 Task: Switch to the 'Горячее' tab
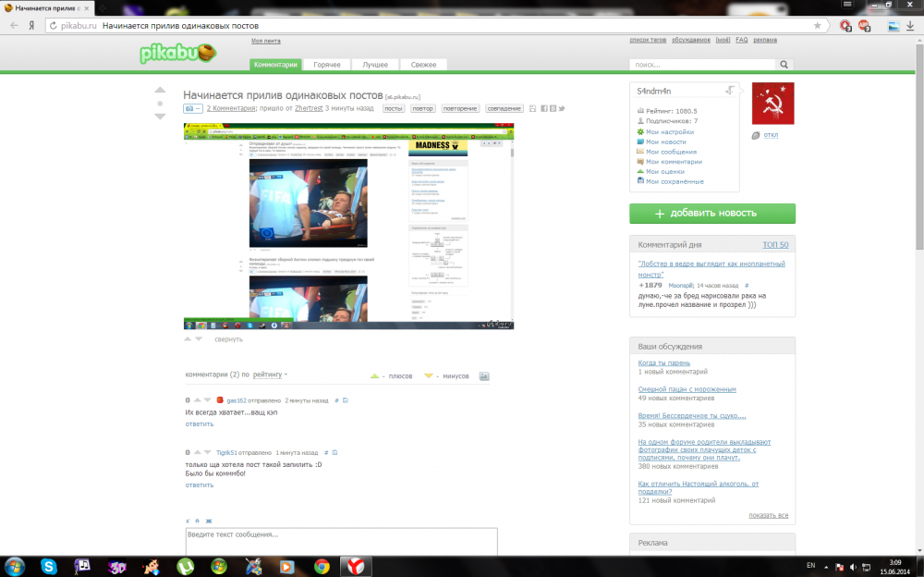pyautogui.click(x=327, y=65)
